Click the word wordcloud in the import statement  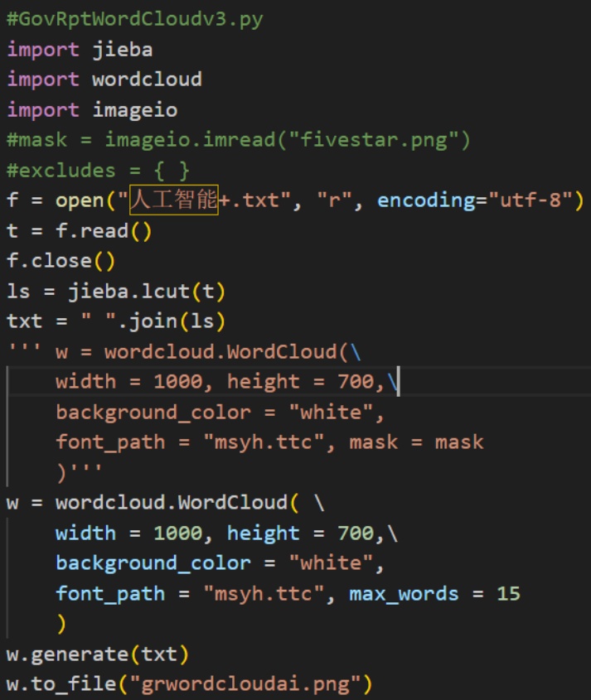(147, 80)
